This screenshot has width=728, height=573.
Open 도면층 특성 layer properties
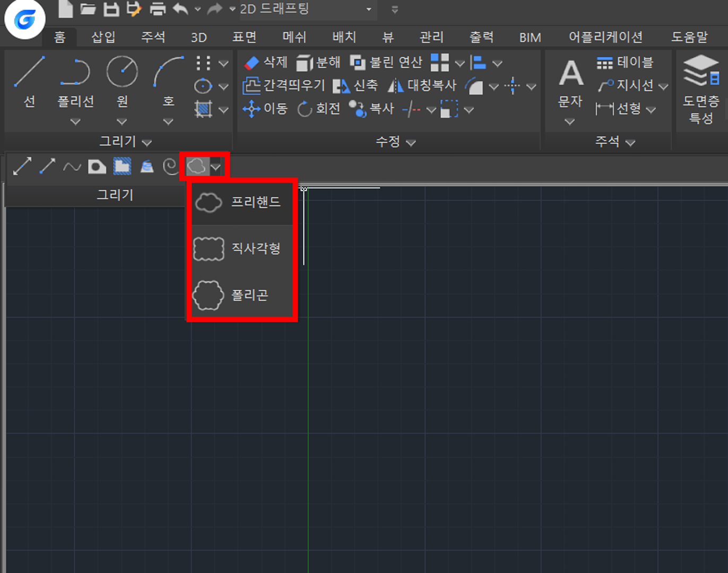pyautogui.click(x=701, y=89)
